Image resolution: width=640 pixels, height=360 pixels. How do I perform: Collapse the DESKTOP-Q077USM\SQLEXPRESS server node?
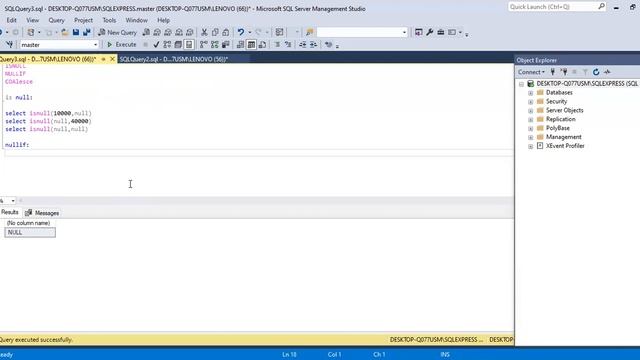pos(521,84)
